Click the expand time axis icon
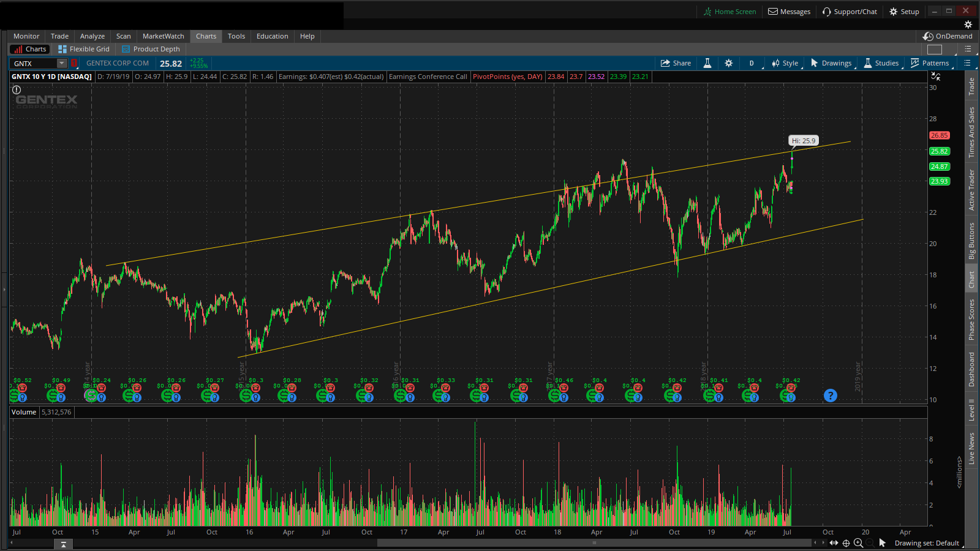The width and height of the screenshot is (980, 551). (x=834, y=543)
